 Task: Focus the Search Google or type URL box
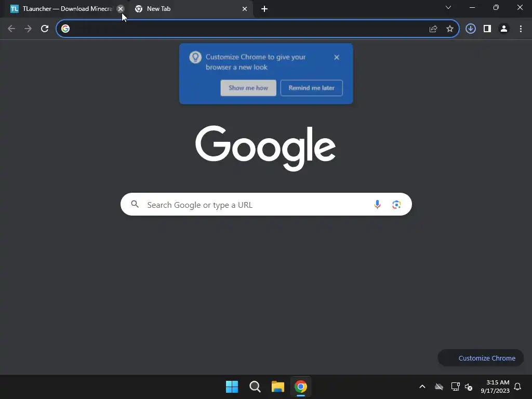[x=266, y=204]
